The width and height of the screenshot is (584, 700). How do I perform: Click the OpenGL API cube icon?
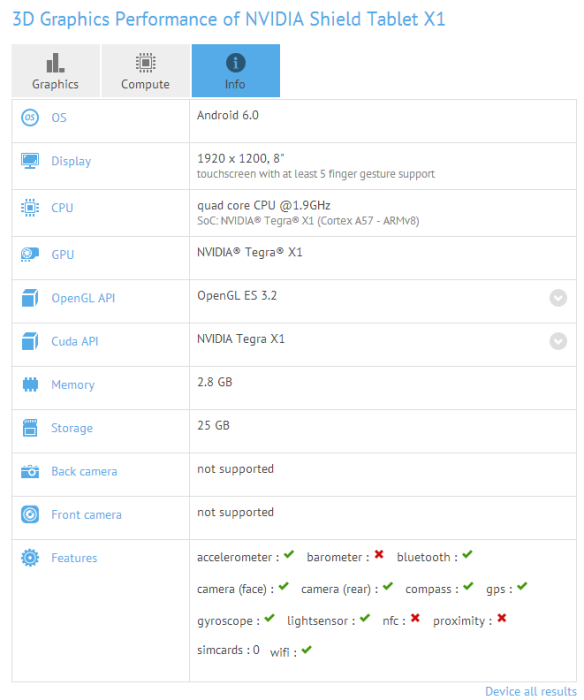(x=30, y=298)
